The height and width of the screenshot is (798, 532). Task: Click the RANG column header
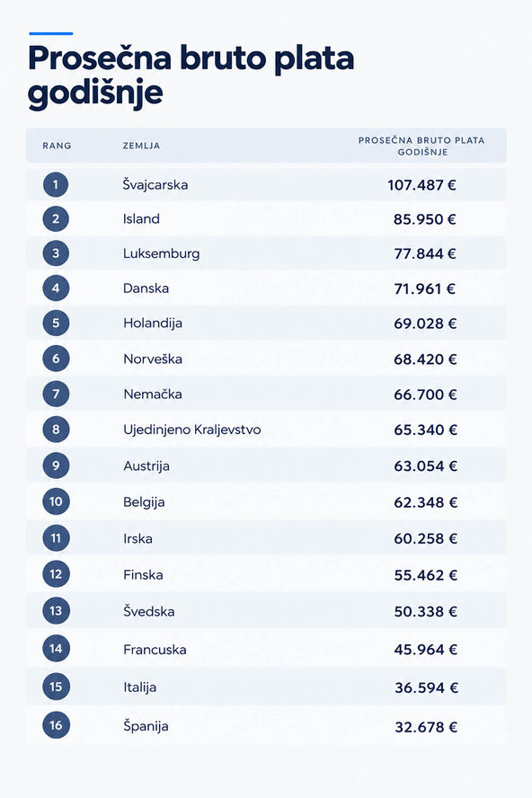click(x=57, y=146)
